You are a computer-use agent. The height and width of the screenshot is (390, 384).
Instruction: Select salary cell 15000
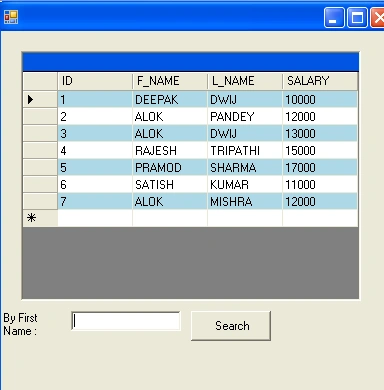pos(320,150)
